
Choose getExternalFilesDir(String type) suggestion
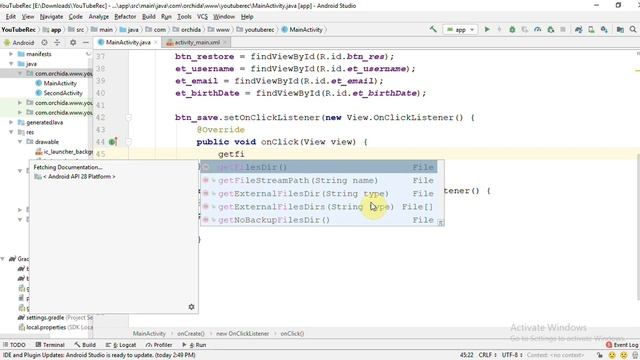pyautogui.click(x=319, y=193)
